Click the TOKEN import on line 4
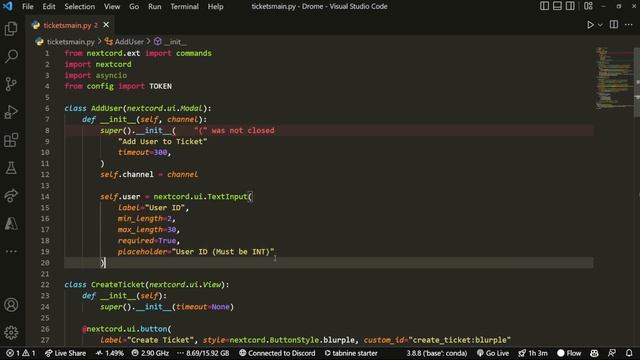The height and width of the screenshot is (360, 640). (x=160, y=87)
